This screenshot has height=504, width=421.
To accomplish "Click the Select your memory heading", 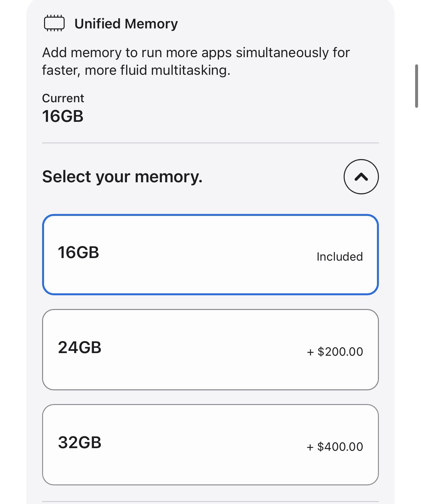I will (x=122, y=177).
